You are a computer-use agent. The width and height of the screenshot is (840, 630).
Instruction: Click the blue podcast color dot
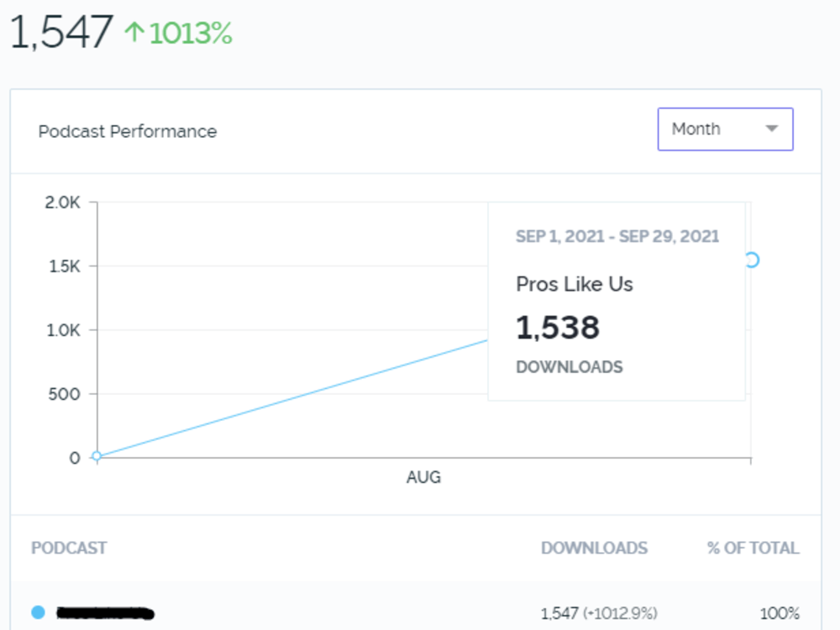point(38,612)
